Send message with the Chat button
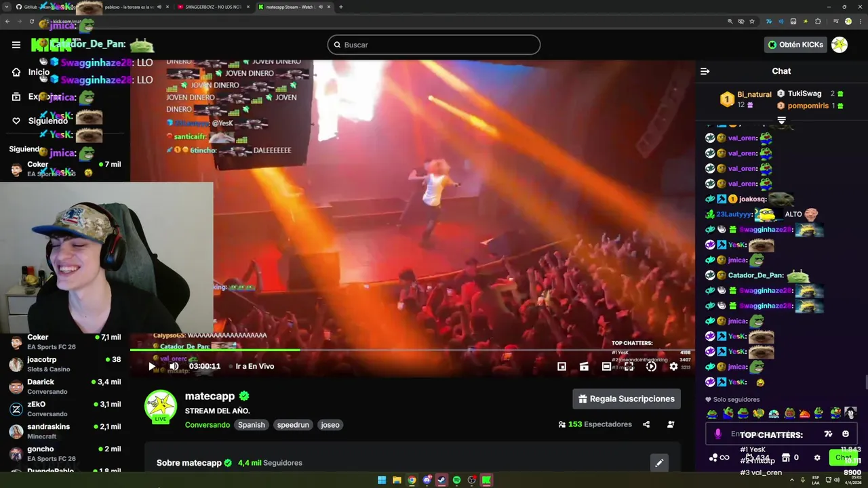This screenshot has width=868, height=488. click(843, 457)
